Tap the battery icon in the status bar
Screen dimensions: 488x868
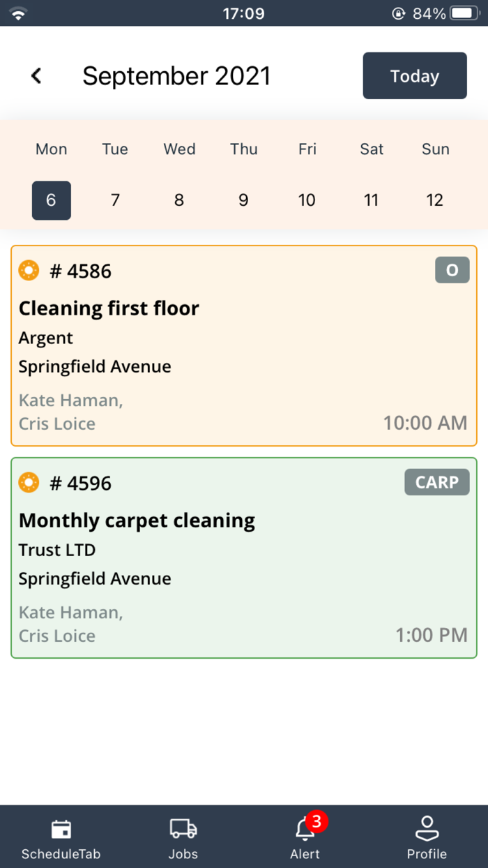point(464,13)
